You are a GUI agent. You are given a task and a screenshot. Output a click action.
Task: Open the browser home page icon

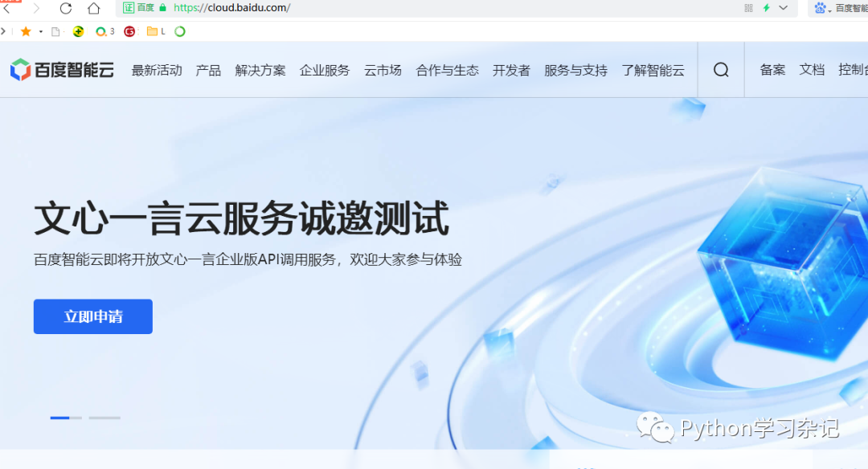94,8
